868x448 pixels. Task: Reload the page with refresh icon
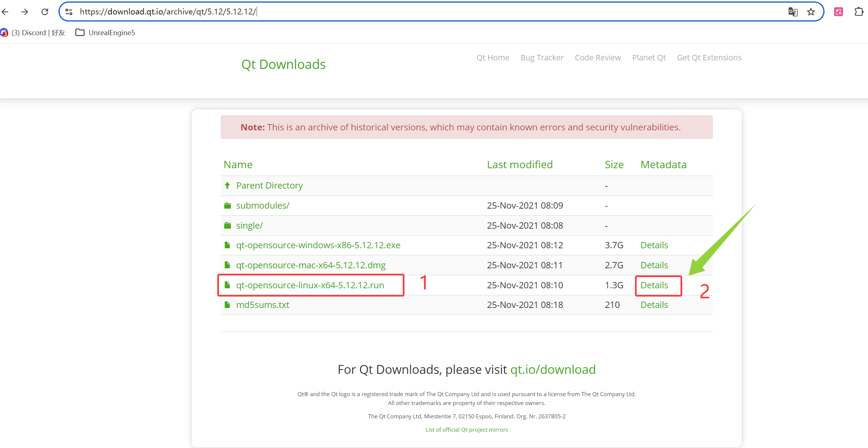tap(45, 12)
